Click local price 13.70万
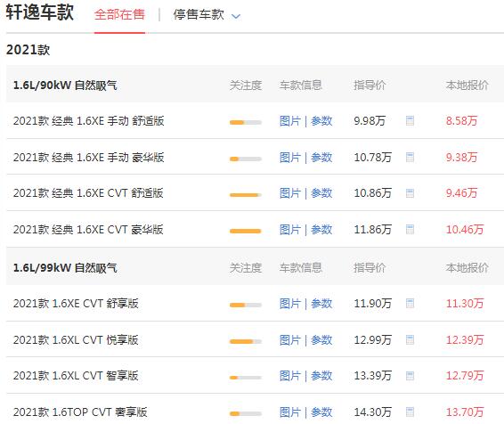 click(x=465, y=412)
